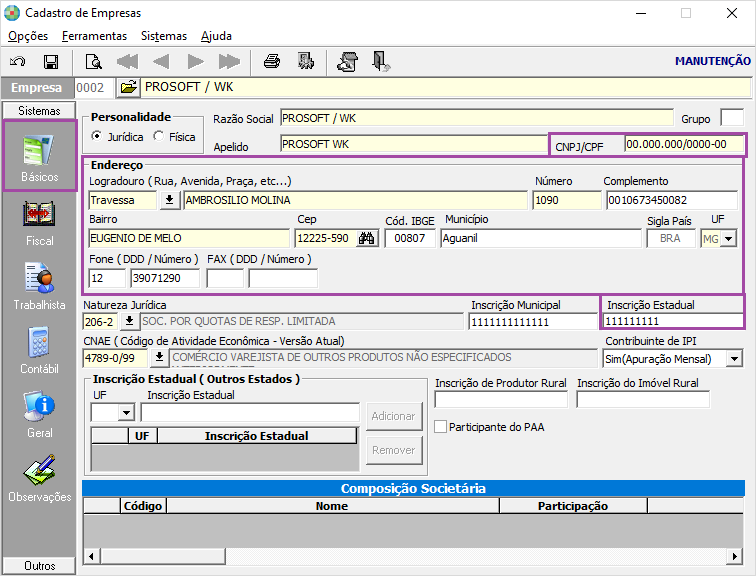Click the undo arrow toolbar icon
Viewport: 756px width, 576px height.
coord(18,61)
